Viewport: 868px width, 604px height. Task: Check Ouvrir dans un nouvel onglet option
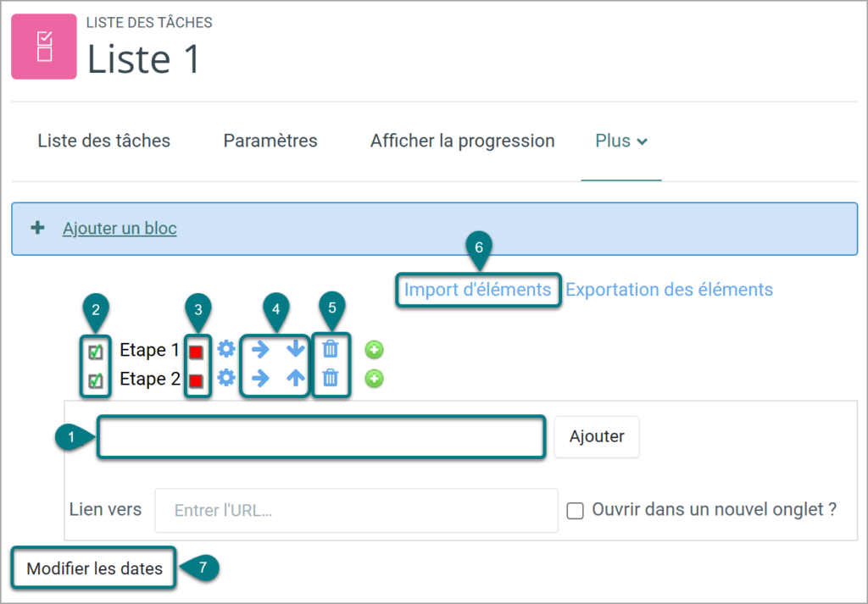coord(576,511)
